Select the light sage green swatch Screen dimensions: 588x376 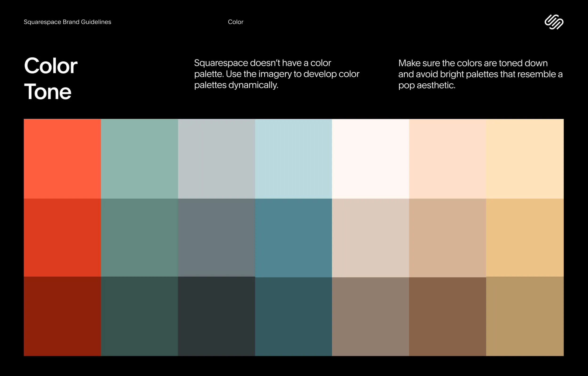click(139, 159)
